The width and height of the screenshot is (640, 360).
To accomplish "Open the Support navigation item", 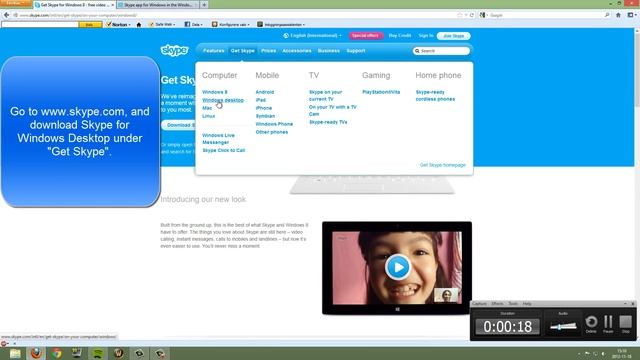I will tap(356, 51).
